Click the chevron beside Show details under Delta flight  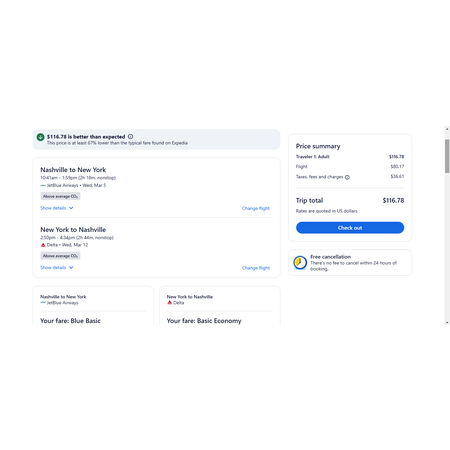71,268
